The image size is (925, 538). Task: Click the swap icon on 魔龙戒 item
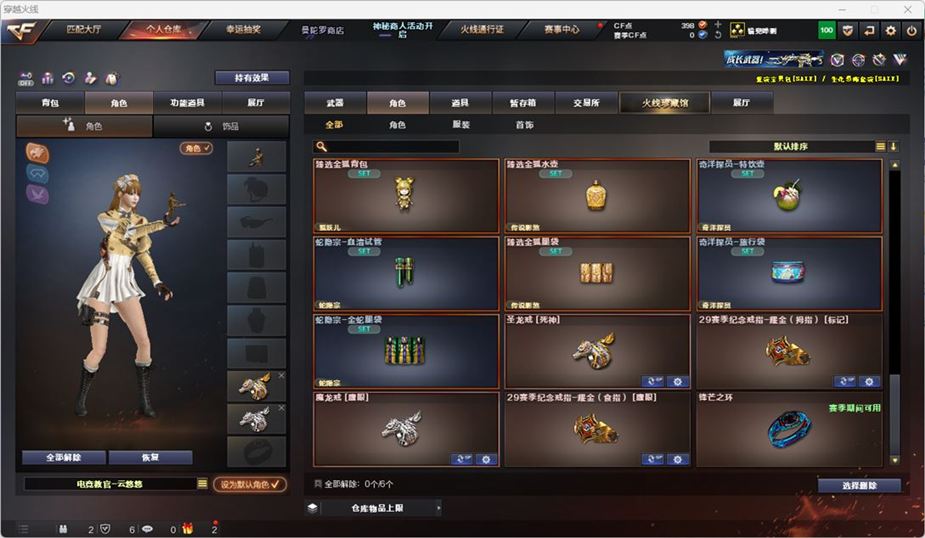click(x=462, y=459)
